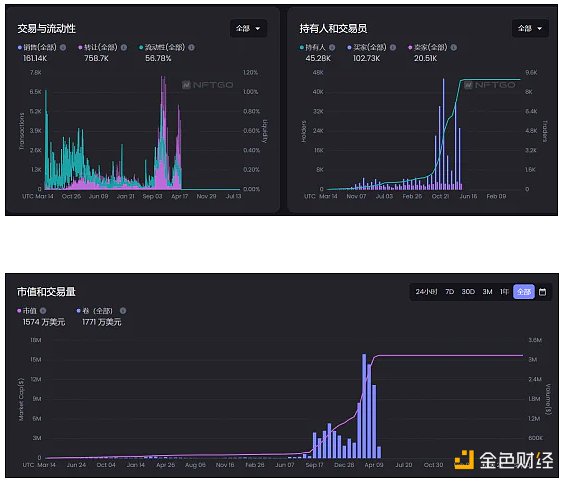The width and height of the screenshot is (565, 481).
Task: Click the 市值和交易量 panel title
Action: click(46, 292)
